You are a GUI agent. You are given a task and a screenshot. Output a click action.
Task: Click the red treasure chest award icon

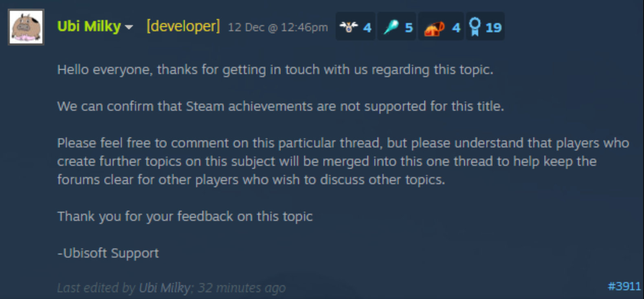[x=434, y=28]
